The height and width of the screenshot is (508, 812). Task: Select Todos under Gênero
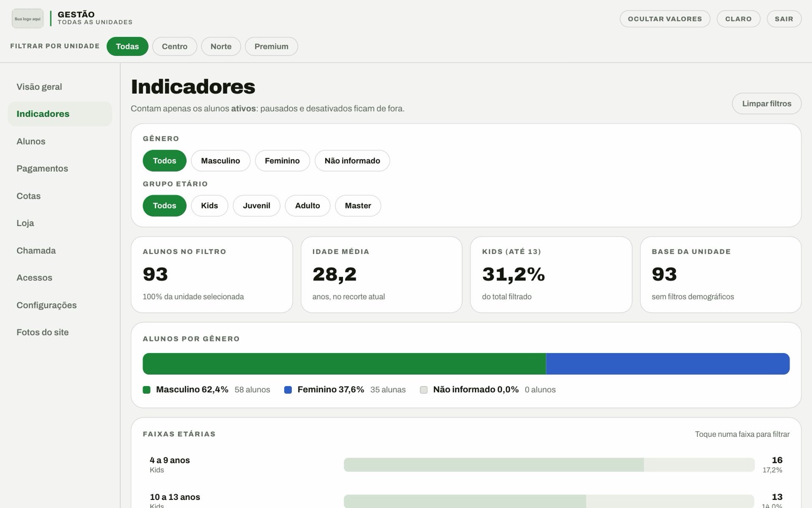164,161
